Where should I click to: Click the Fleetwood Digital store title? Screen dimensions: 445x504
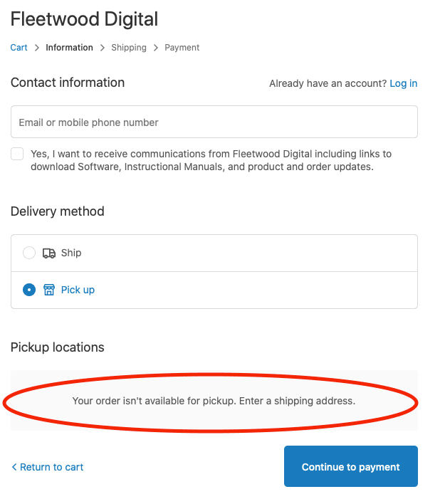(x=85, y=19)
